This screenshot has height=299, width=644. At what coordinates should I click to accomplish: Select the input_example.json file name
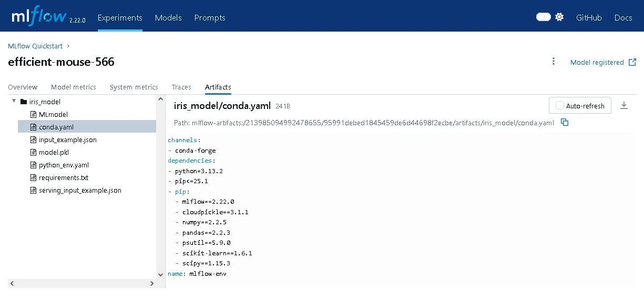click(x=68, y=139)
